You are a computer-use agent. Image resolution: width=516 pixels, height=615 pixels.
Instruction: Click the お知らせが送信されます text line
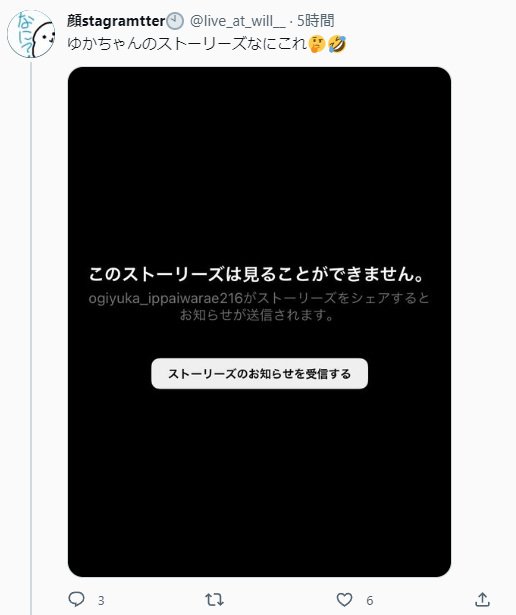click(256, 315)
